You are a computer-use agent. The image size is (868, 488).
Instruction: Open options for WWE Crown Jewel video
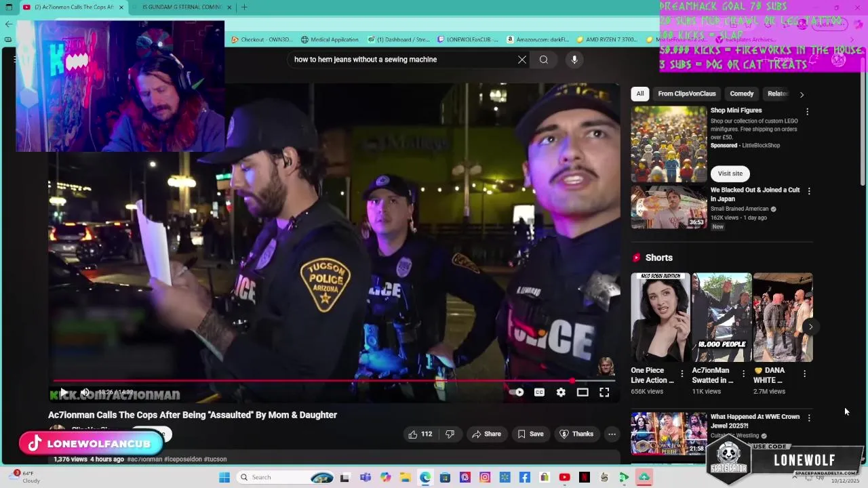[809, 418]
